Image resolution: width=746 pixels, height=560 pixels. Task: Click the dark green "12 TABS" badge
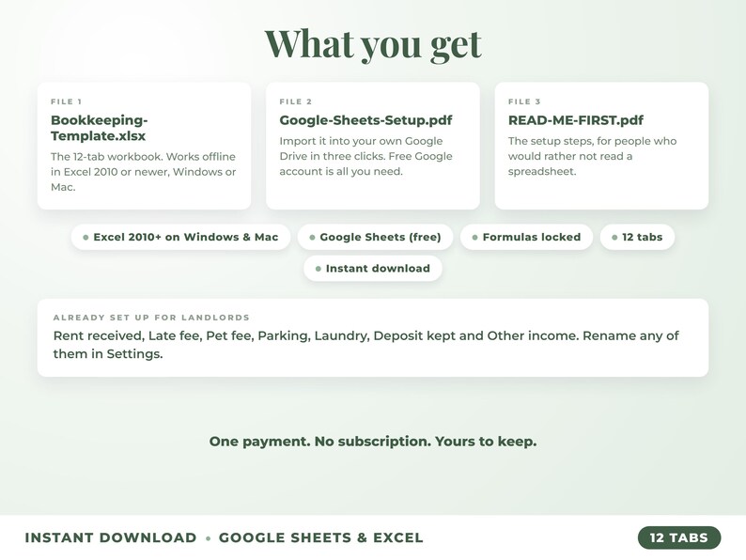679,537
